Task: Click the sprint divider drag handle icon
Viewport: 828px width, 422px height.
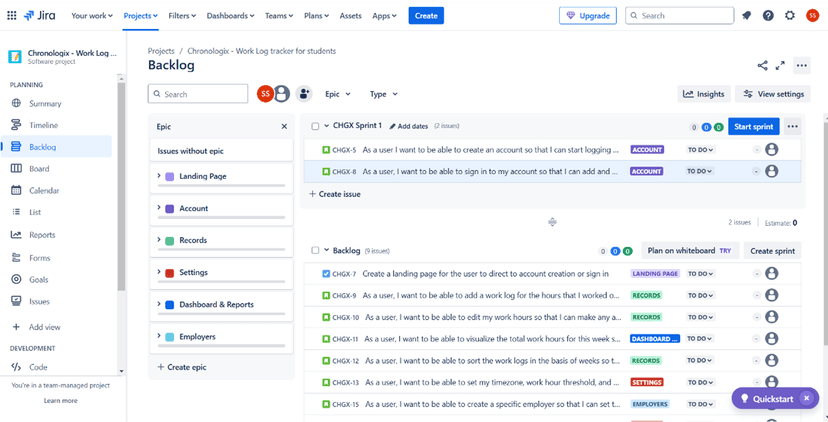Action: [552, 222]
